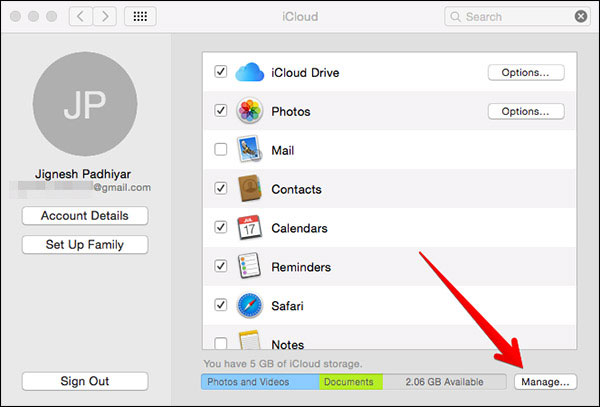The image size is (600, 407).
Task: Sign Out of iCloud
Action: pyautogui.click(x=85, y=381)
